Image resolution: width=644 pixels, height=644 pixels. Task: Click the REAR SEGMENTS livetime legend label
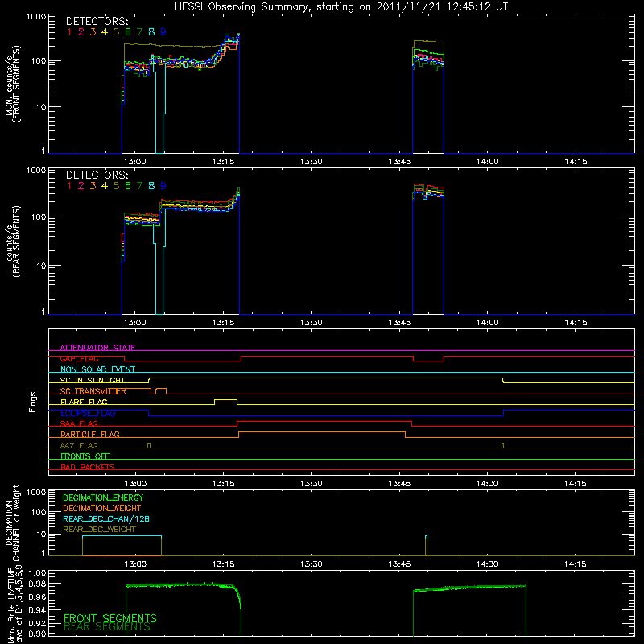coord(107,627)
